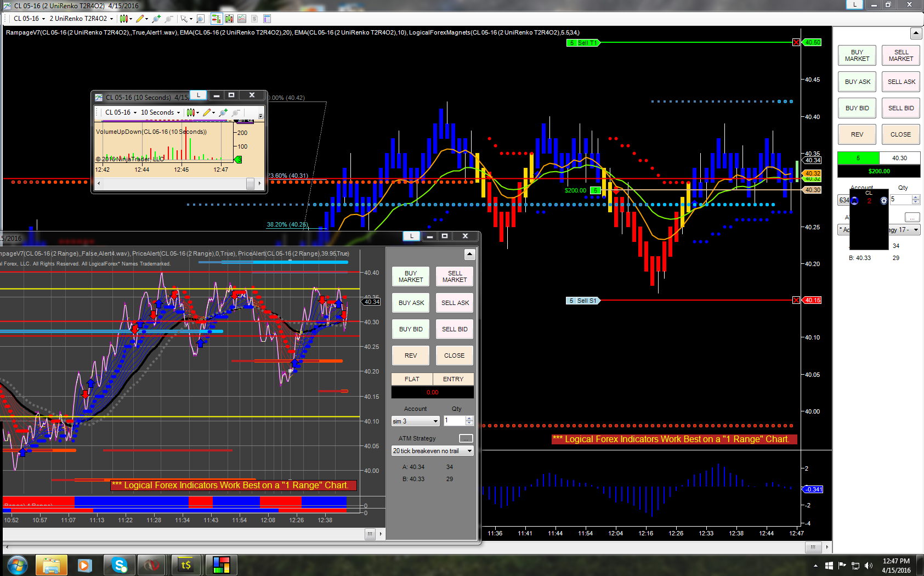Collapse the right Chart Trader panel arrow
The height and width of the screenshot is (576, 924).
coord(916,33)
